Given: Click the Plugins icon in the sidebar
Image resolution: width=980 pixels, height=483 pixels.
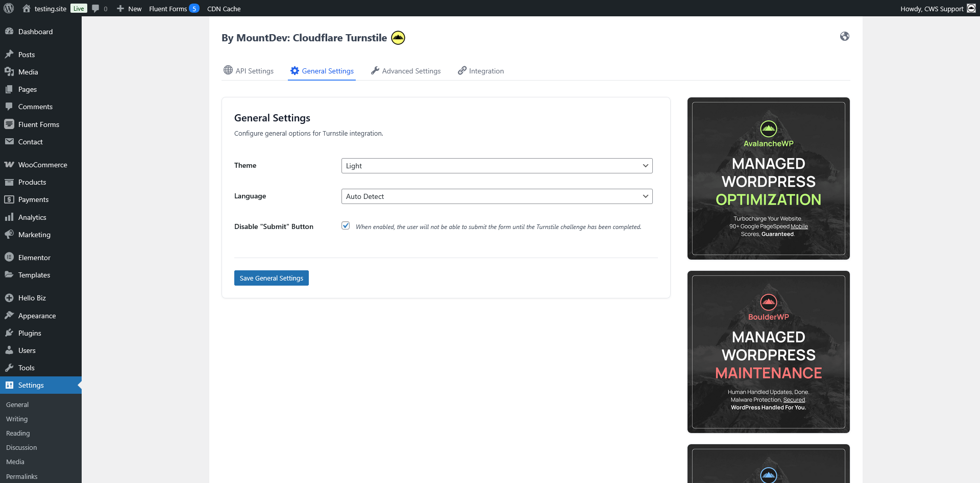Looking at the screenshot, I should pos(9,333).
